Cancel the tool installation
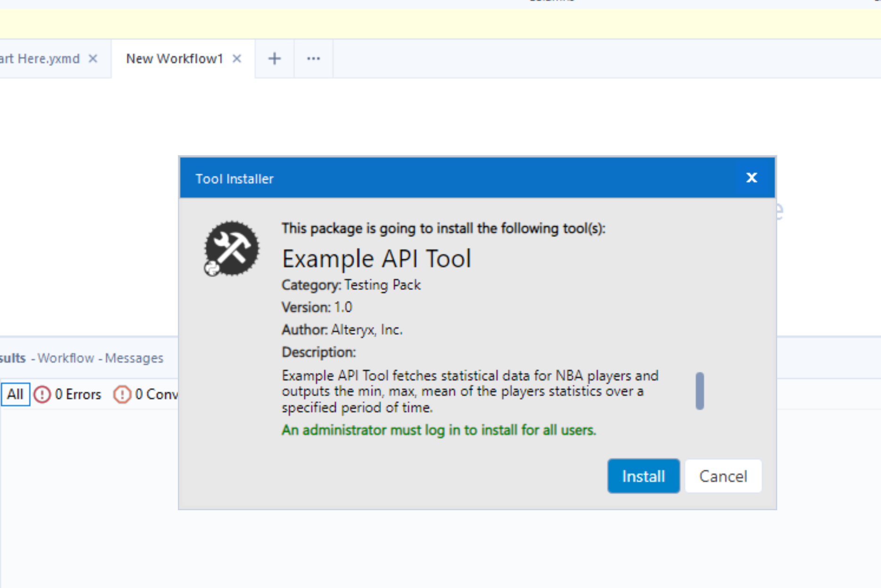The image size is (881, 588). click(723, 476)
